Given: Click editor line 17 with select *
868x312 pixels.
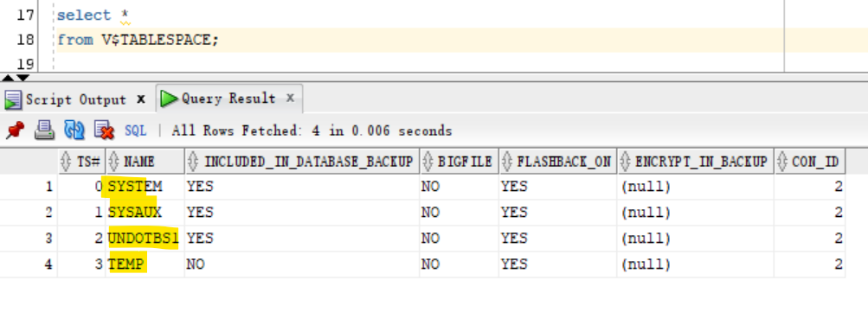Looking at the screenshot, I should click(x=93, y=15).
